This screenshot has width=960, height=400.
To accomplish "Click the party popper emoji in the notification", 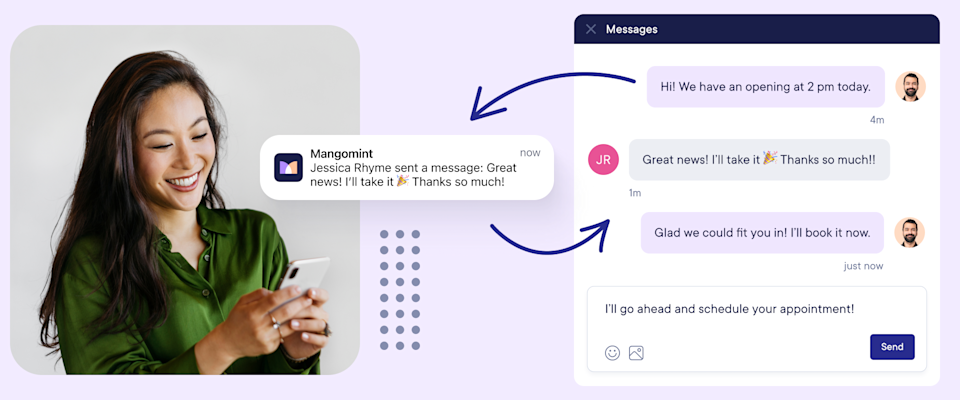I will [x=403, y=181].
